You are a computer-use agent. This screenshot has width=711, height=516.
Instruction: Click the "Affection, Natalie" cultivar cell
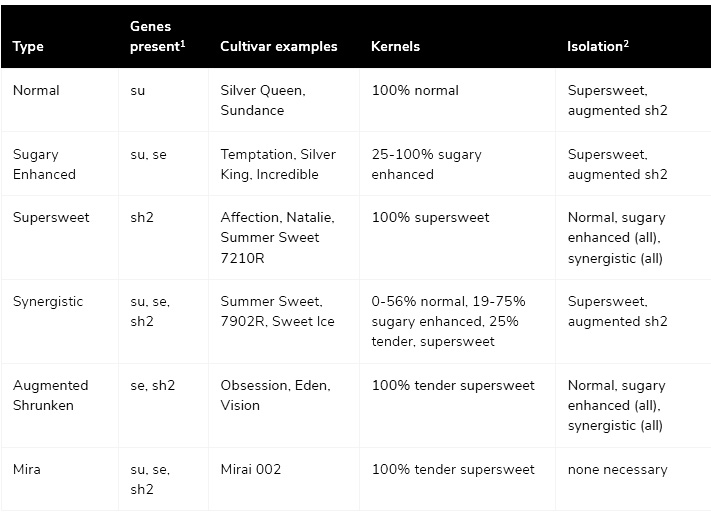point(278,237)
